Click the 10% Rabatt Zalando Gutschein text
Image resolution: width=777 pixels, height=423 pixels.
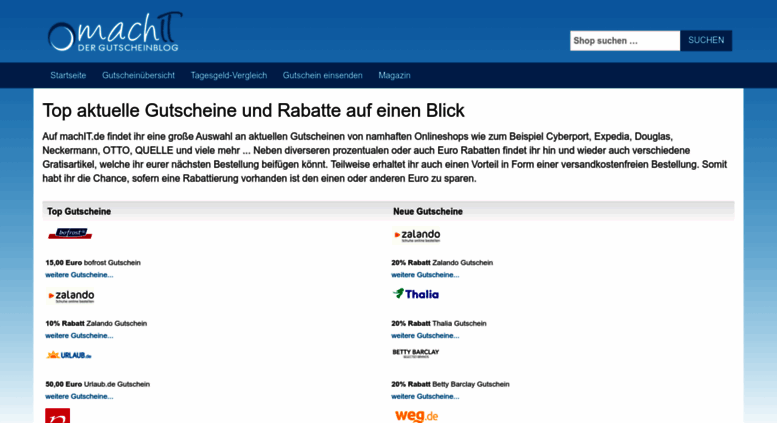coord(96,323)
